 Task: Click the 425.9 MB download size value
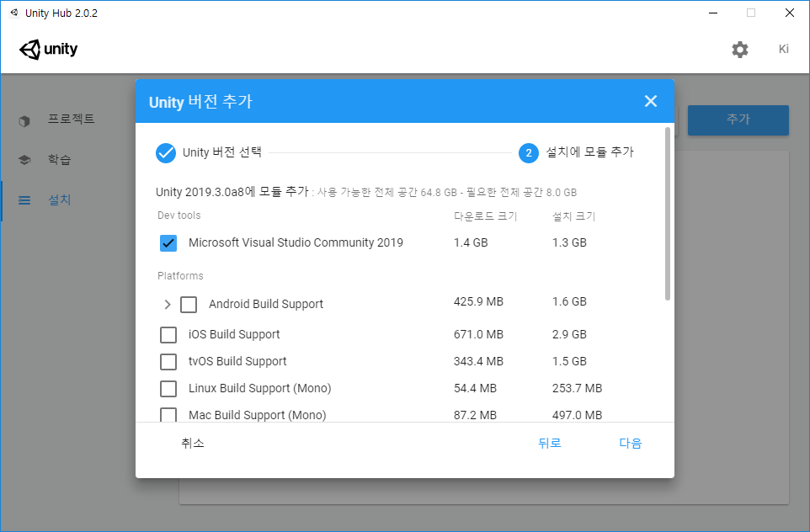pos(478,301)
